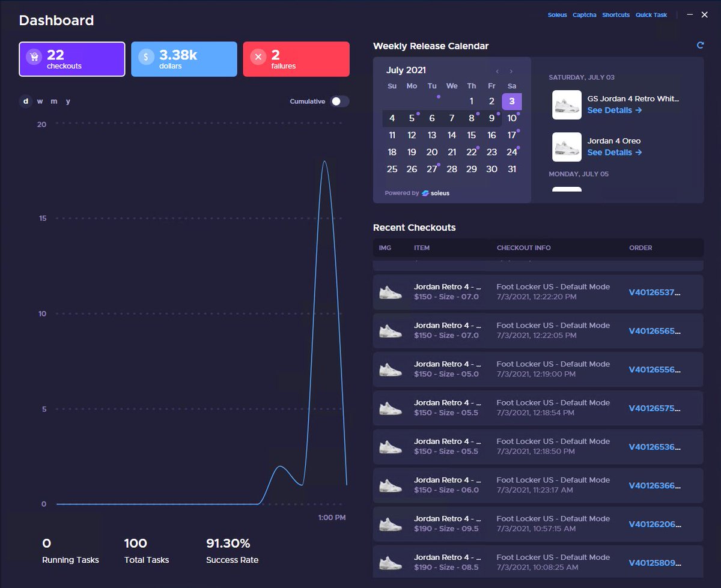
Task: Open order V40126206 link
Action: (655, 524)
